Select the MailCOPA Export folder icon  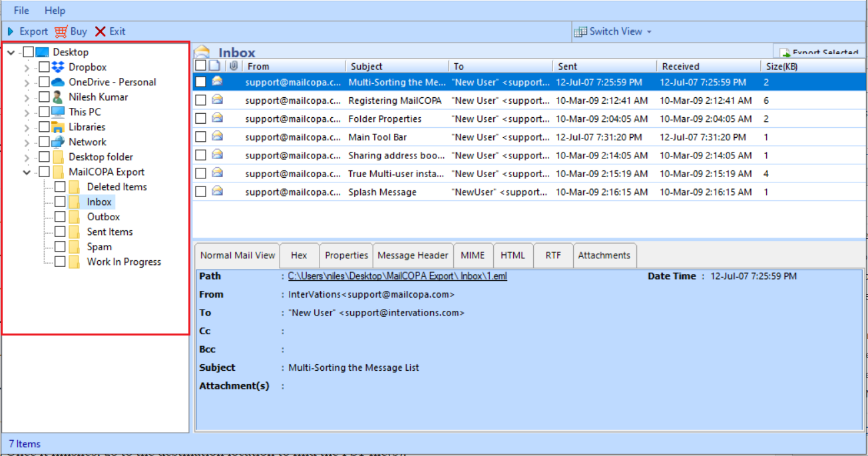[58, 172]
